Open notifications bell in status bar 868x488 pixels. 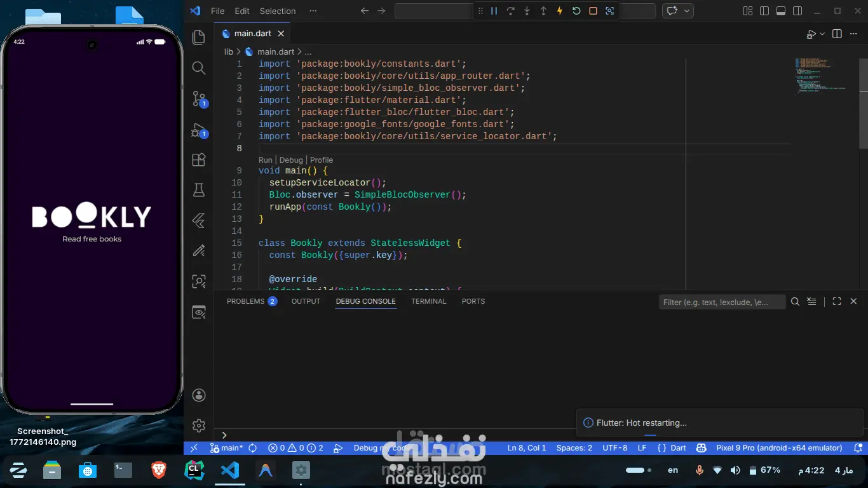click(858, 448)
